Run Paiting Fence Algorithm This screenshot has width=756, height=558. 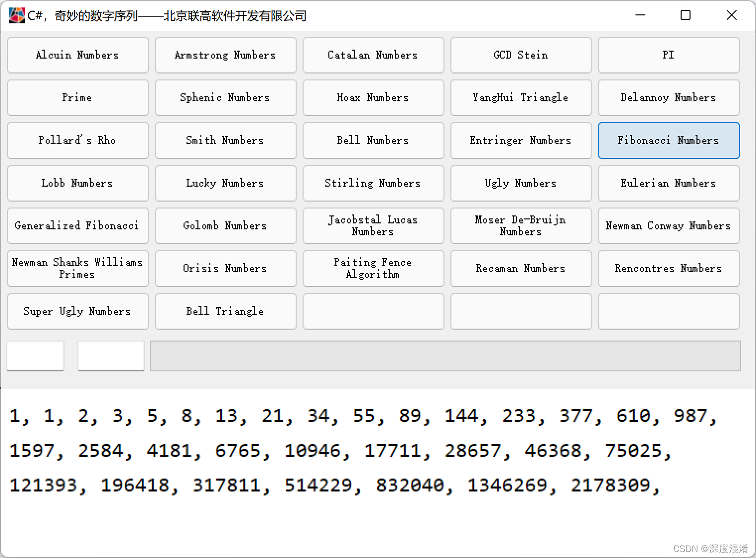(373, 269)
